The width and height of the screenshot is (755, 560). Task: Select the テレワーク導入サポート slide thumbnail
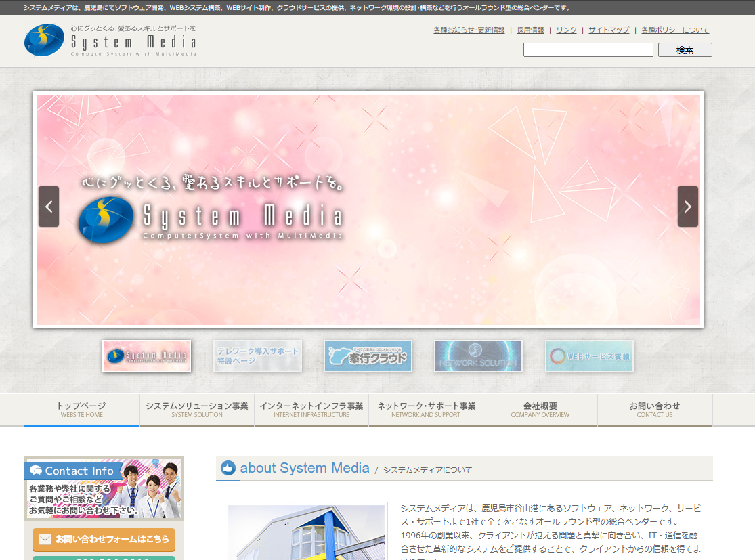tap(257, 356)
